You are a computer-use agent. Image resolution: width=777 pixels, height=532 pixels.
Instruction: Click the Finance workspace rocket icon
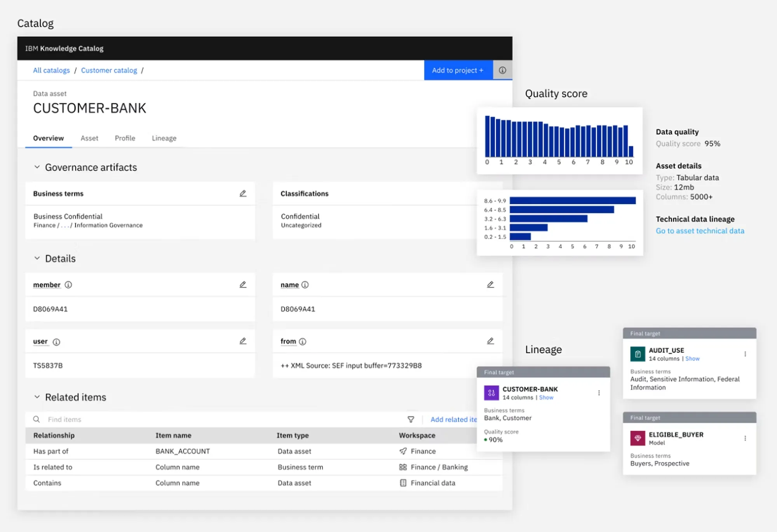click(403, 451)
